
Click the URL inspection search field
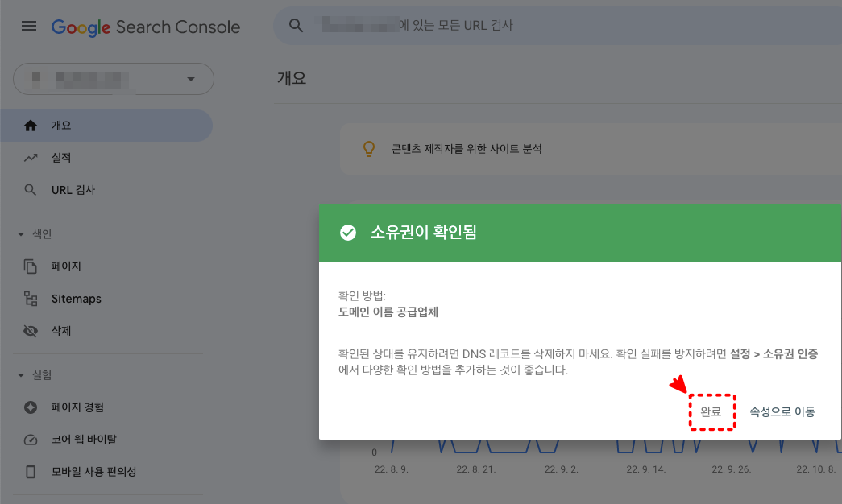[x=483, y=26]
